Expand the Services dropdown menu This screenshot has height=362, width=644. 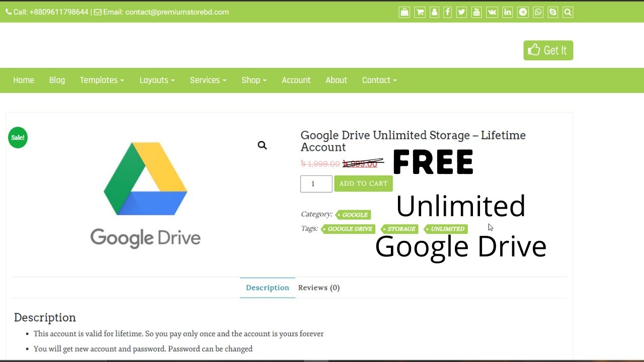tap(208, 80)
